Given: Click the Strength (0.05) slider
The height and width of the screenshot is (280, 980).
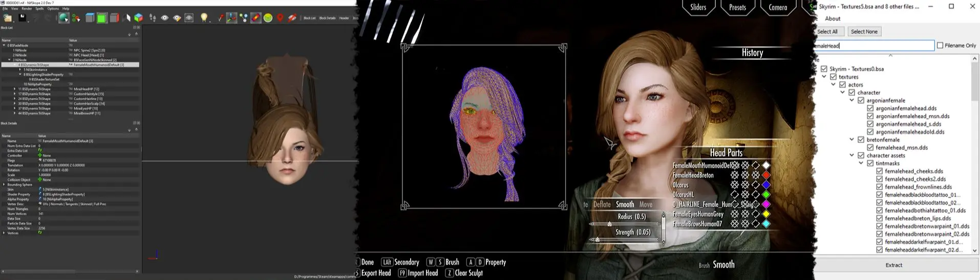Looking at the screenshot, I should pos(625,240).
